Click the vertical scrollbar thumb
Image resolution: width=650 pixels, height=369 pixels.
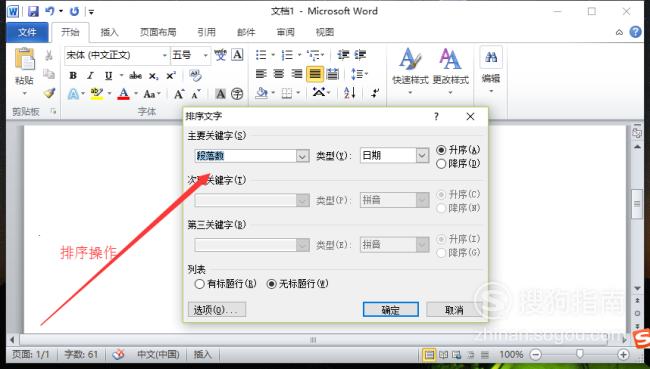click(x=637, y=204)
